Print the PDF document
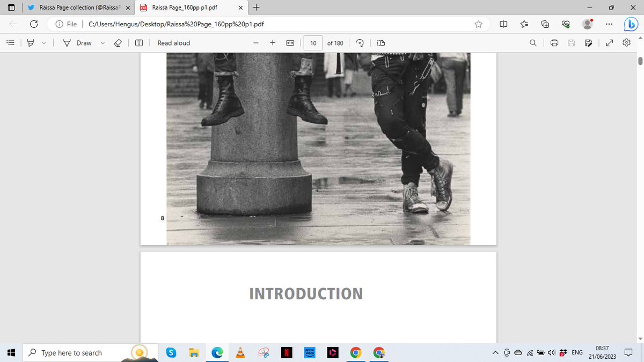644x362 pixels. (554, 43)
